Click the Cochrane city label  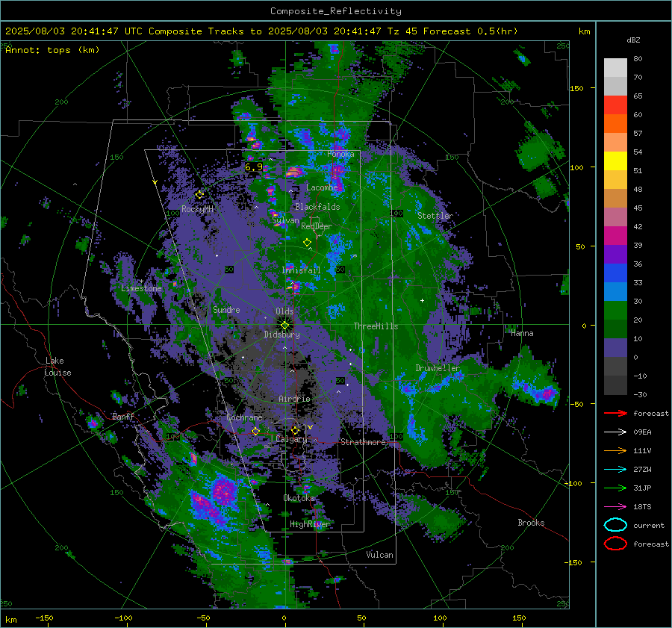pyautogui.click(x=244, y=417)
